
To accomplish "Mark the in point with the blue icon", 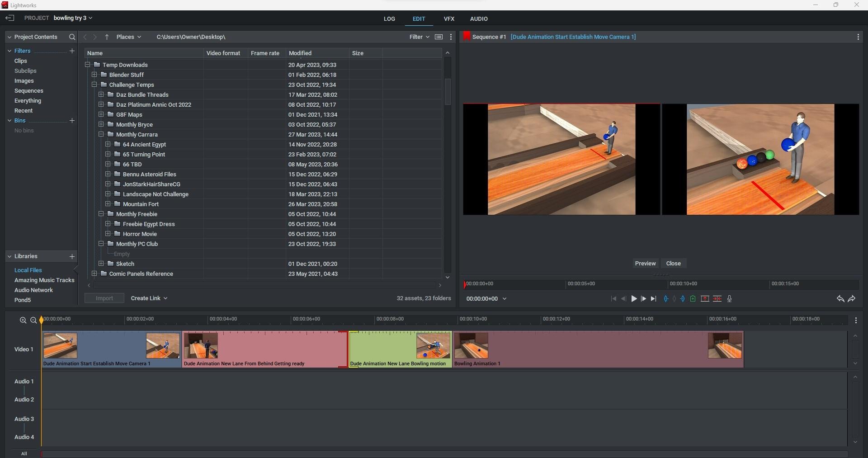I will tap(665, 299).
